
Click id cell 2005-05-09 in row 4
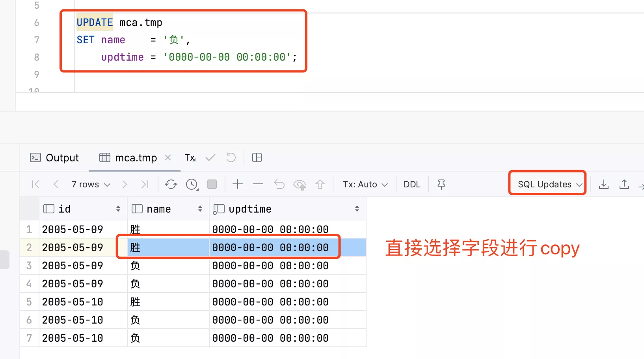pos(83,283)
